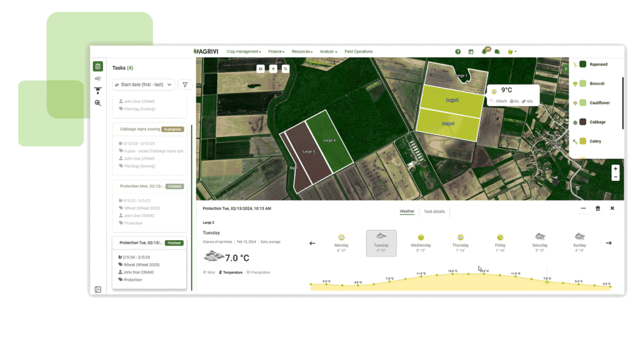Screen dimensions: 644x340
Task: Open Analyze menu
Action: [x=328, y=52]
